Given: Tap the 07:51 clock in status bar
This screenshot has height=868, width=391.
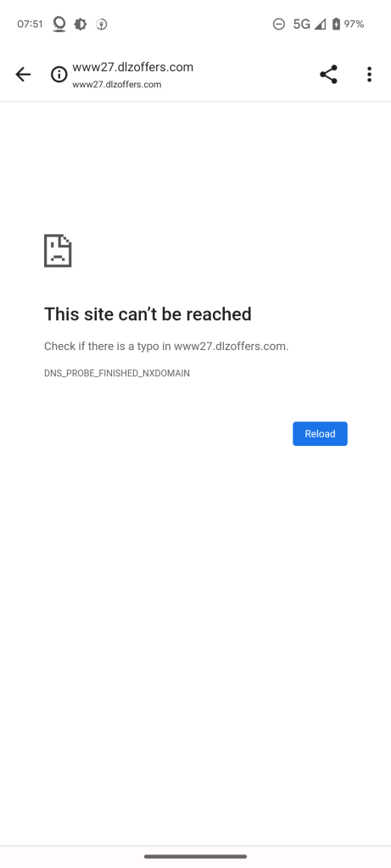Looking at the screenshot, I should [30, 24].
